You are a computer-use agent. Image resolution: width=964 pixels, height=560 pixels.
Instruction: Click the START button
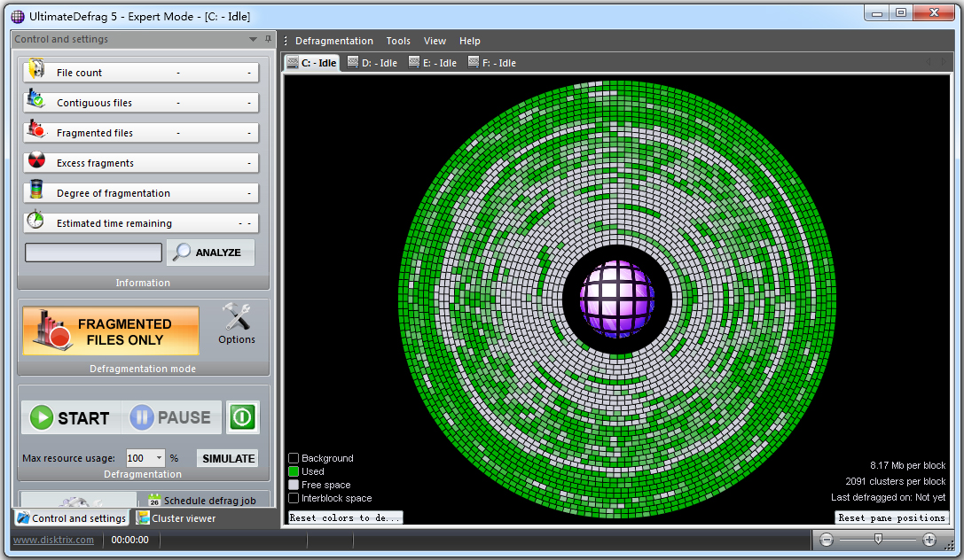click(x=71, y=417)
